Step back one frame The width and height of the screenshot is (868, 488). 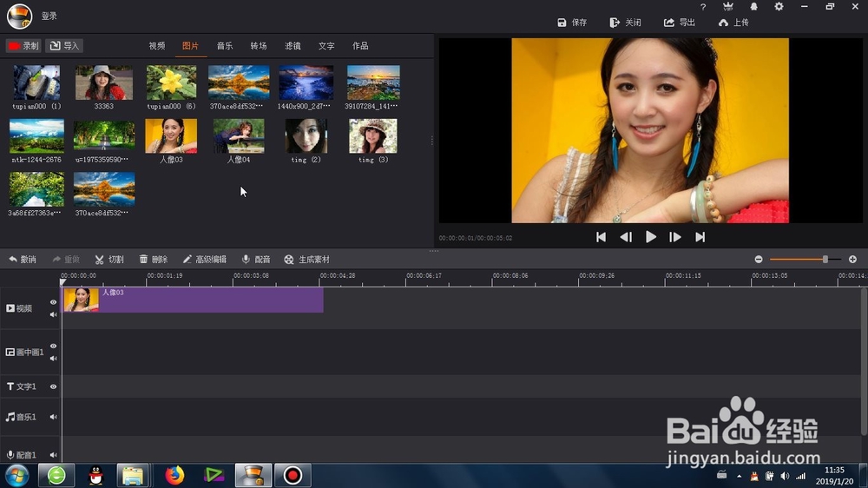pos(626,237)
